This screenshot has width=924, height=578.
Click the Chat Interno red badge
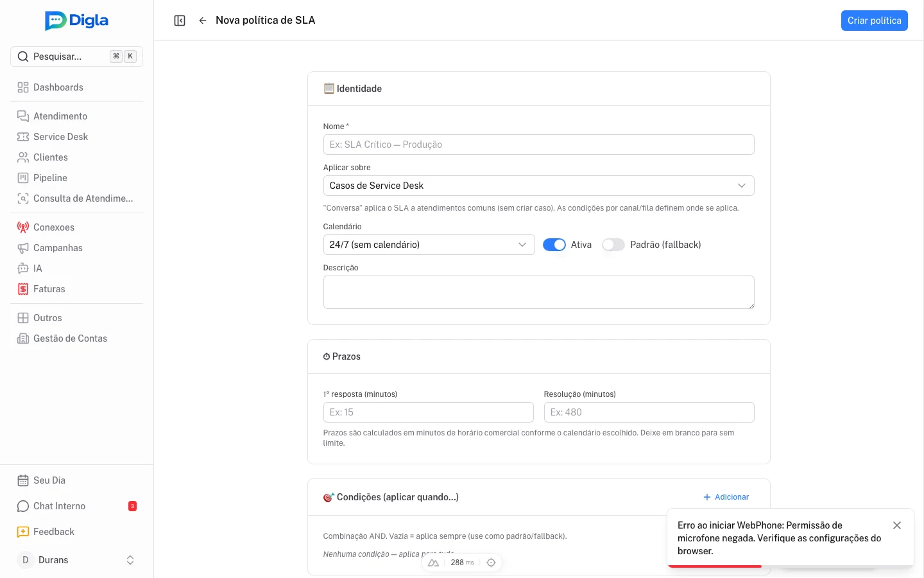(133, 506)
